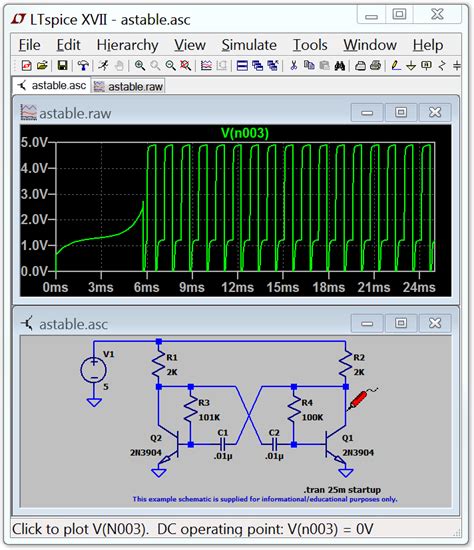This screenshot has height=550, width=474.
Task: Click the Open file folder icon
Action: [42, 66]
